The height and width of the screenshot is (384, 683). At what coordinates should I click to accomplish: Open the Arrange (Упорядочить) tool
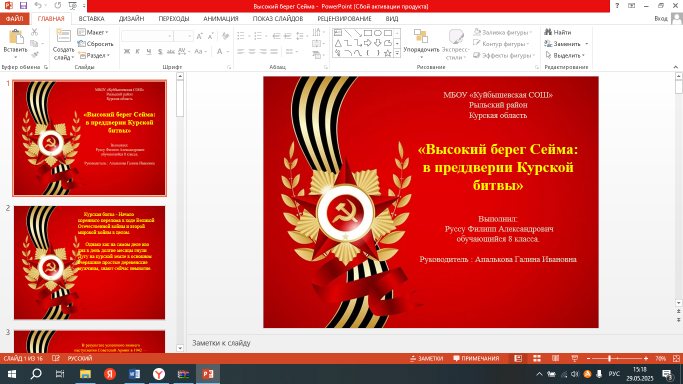(421, 44)
